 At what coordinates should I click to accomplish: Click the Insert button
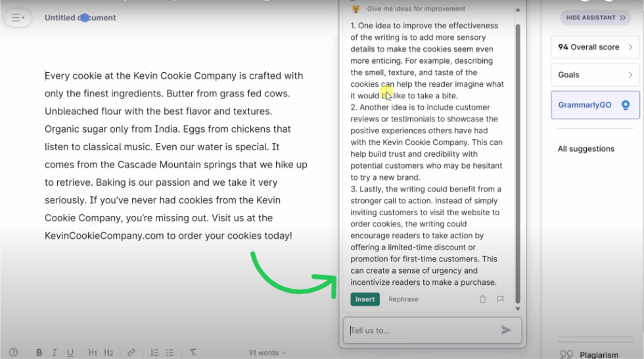(x=365, y=299)
